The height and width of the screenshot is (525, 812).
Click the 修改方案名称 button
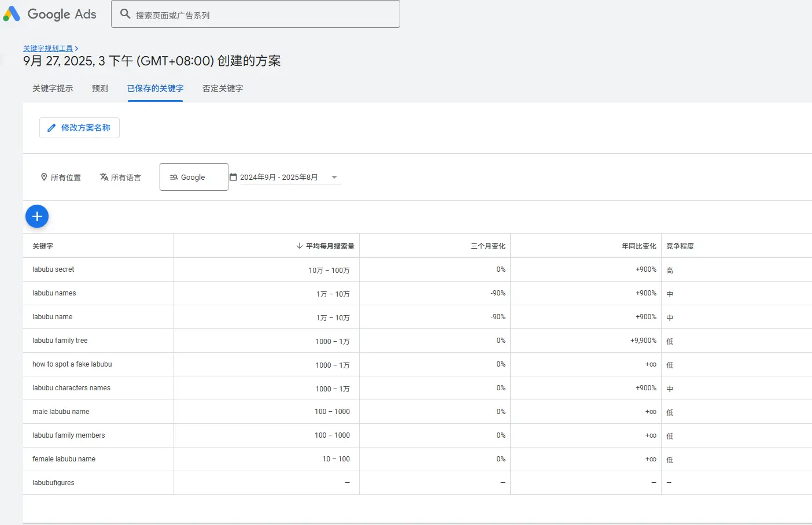click(79, 128)
